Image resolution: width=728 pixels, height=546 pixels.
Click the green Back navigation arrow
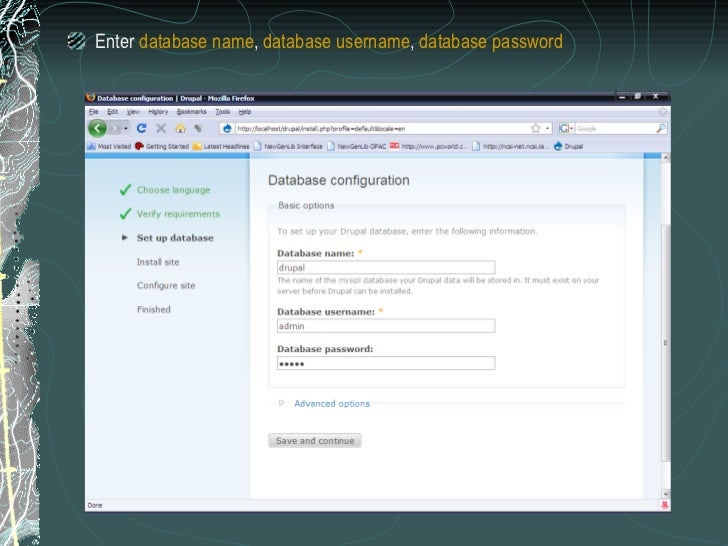coord(98,129)
